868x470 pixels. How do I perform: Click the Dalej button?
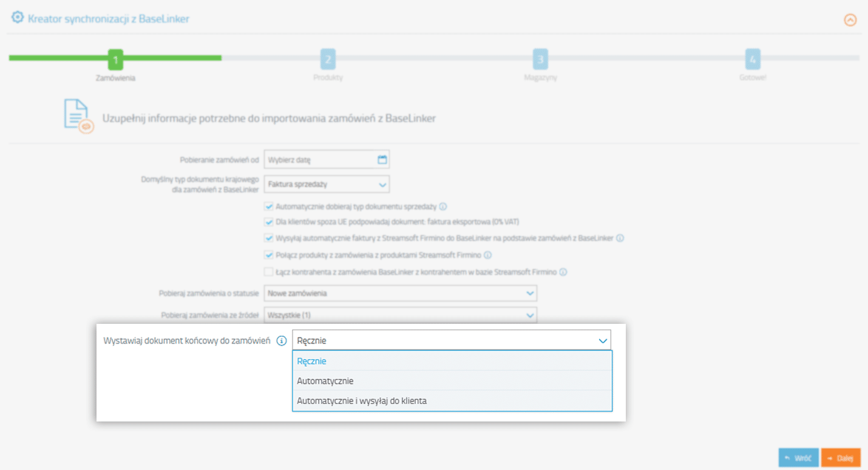click(x=841, y=458)
